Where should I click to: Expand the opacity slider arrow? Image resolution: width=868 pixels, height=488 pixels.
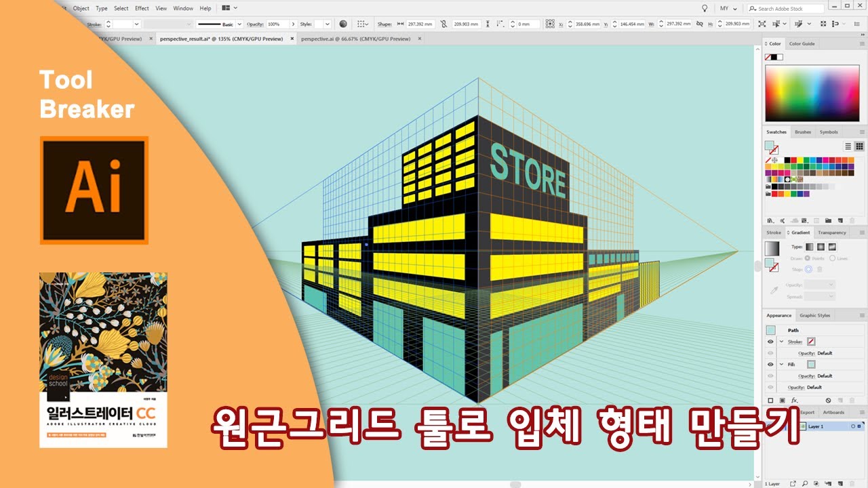(x=293, y=24)
